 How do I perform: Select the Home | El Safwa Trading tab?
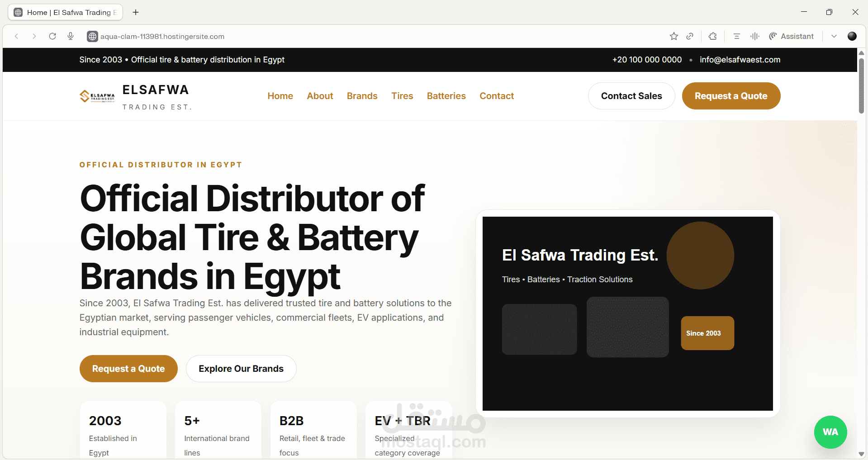coord(66,12)
